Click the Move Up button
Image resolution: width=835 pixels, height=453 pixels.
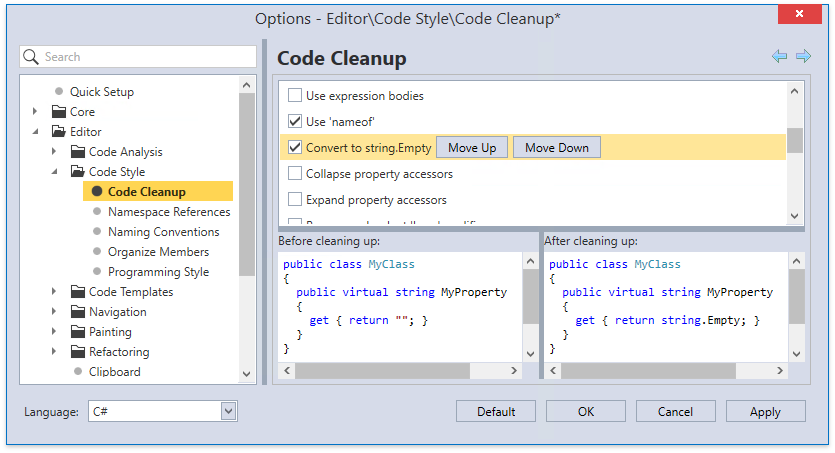472,148
